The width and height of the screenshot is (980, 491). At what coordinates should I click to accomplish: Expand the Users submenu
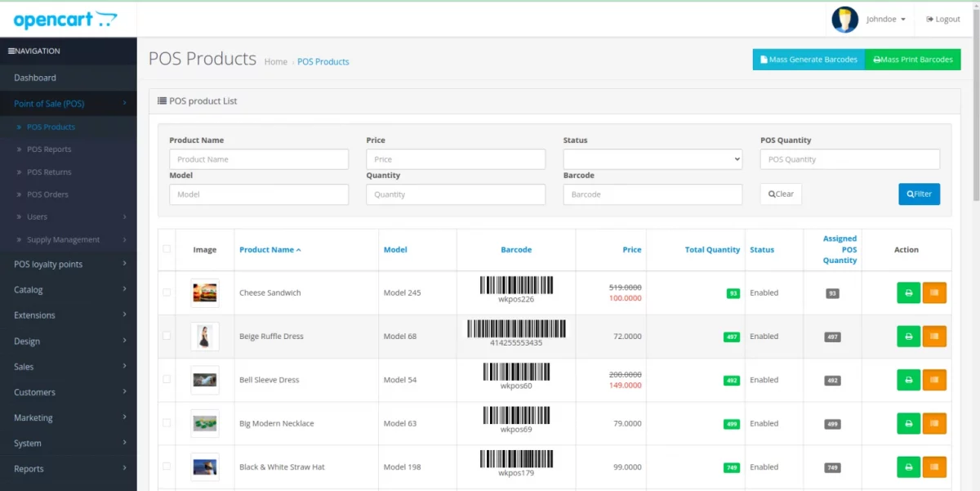tap(68, 216)
